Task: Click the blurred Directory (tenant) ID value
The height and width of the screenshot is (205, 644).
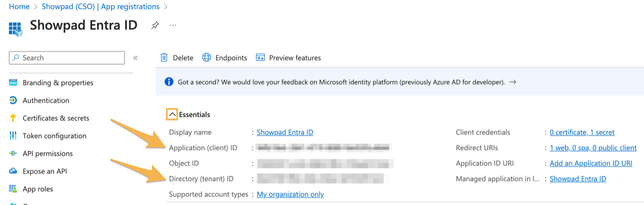Action: [322, 179]
